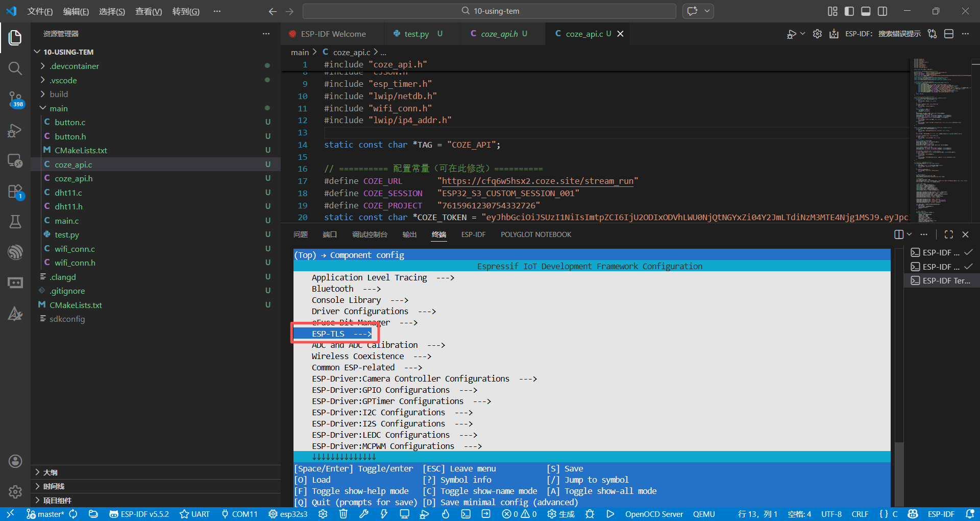Open the 查看(V) menu
This screenshot has width=980, height=521.
149,11
